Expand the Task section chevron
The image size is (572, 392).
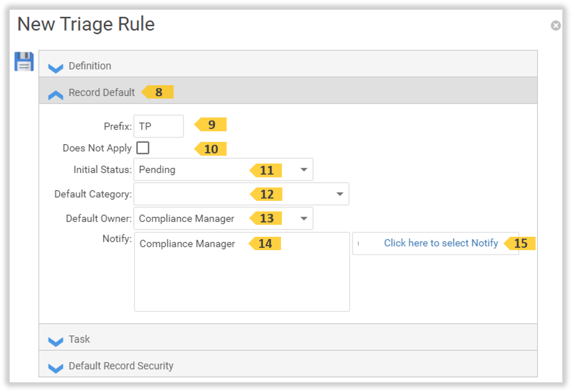[56, 341]
